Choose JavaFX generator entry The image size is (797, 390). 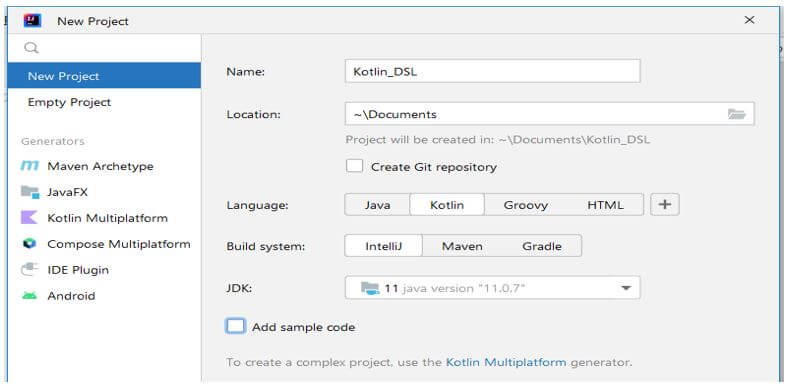pyautogui.click(x=104, y=192)
